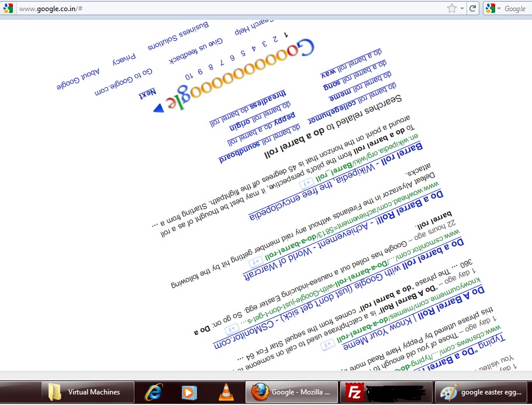Open Internet Explorer from the taskbar

[155, 392]
